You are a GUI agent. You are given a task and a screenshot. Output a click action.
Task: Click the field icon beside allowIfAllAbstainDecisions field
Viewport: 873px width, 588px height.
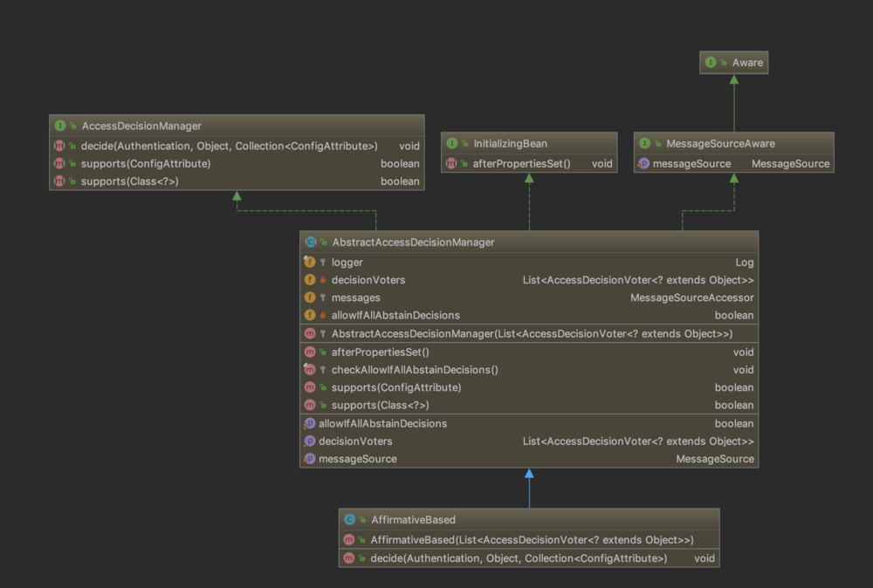coord(310,316)
